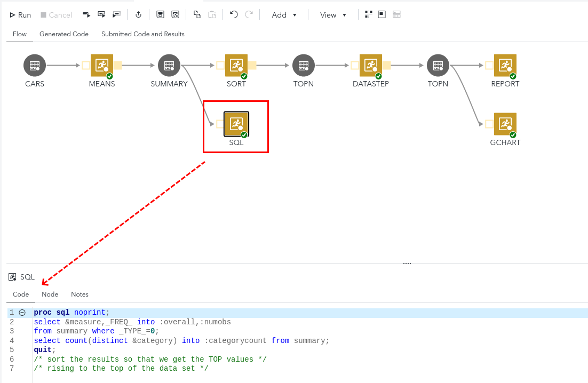Image resolution: width=588 pixels, height=383 pixels.
Task: Select the CARS table node
Action: tap(35, 65)
